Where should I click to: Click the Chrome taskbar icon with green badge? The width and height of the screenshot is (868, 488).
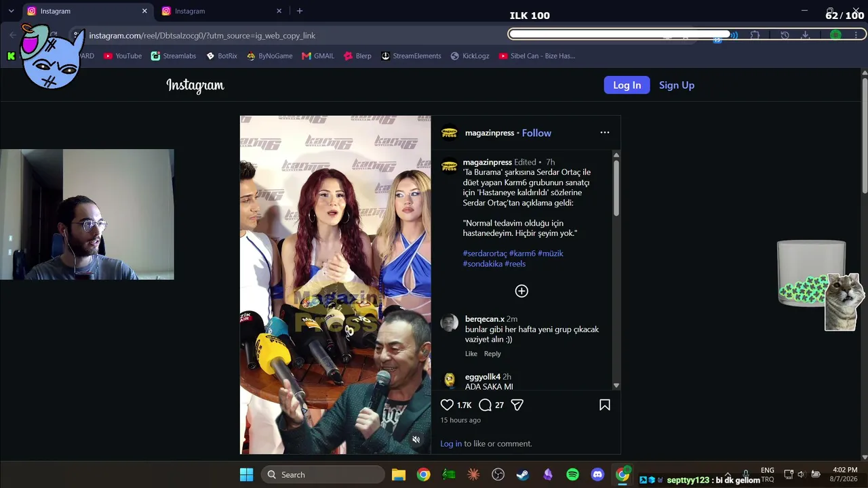(x=623, y=474)
